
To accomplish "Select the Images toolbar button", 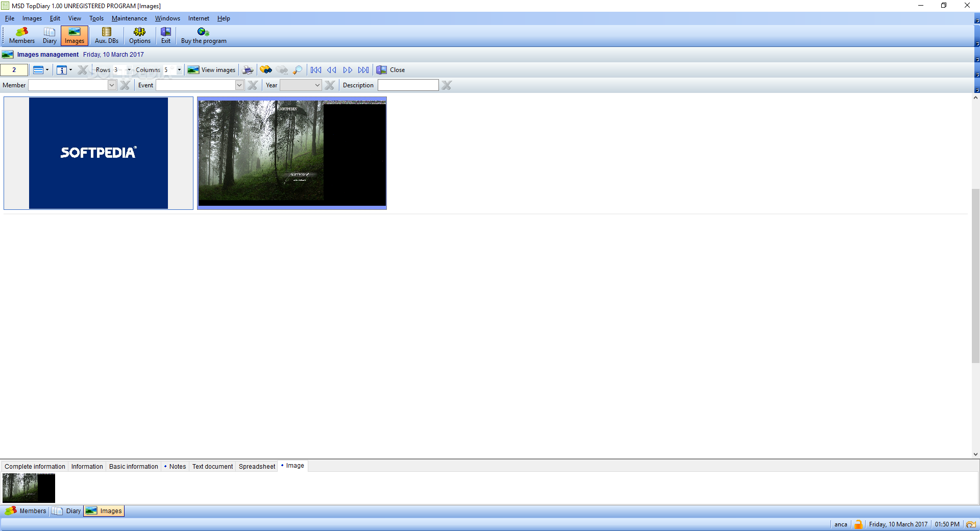I will pos(75,36).
